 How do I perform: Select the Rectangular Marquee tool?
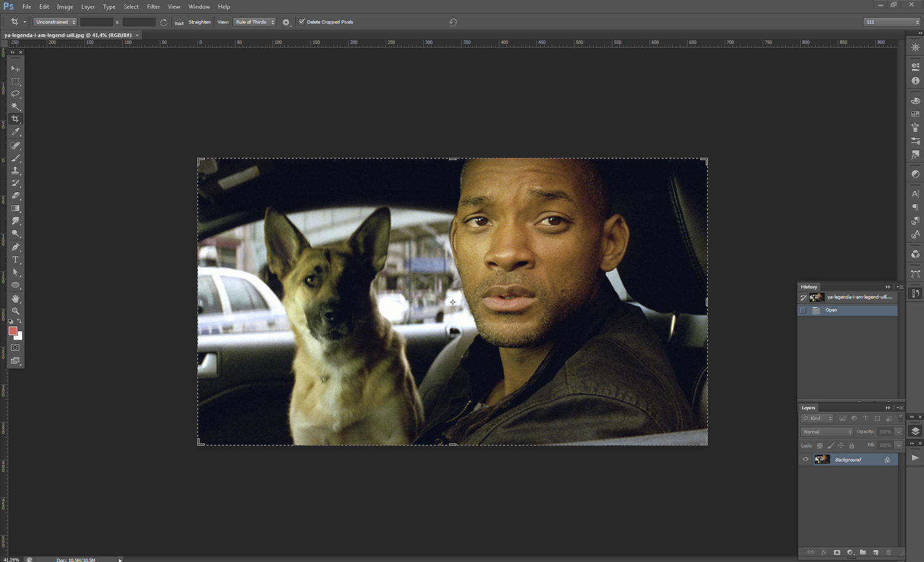point(15,81)
